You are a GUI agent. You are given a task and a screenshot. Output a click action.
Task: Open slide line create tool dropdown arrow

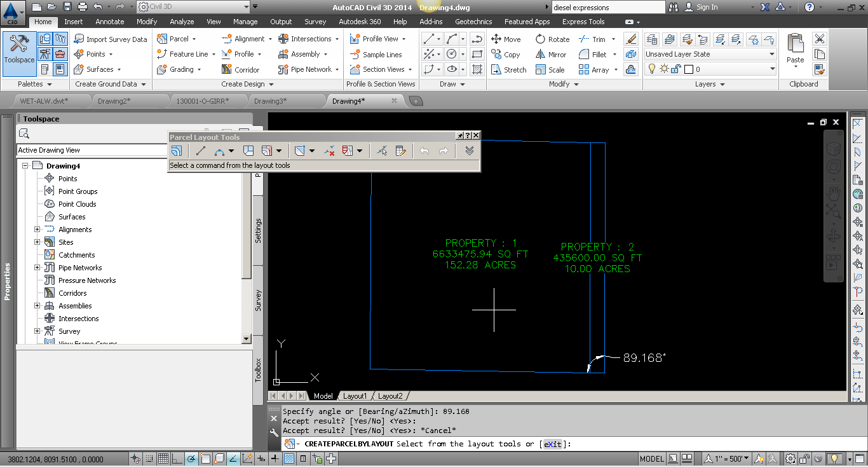click(x=278, y=151)
